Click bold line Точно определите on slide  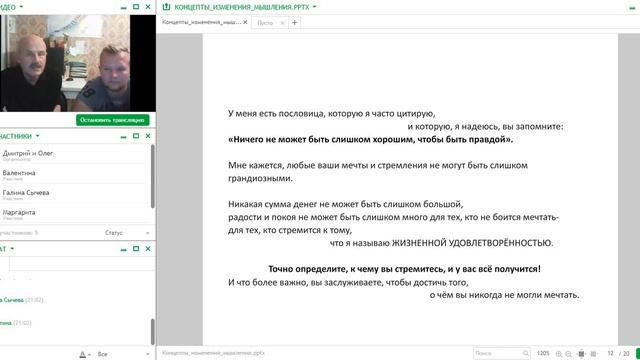click(404, 269)
